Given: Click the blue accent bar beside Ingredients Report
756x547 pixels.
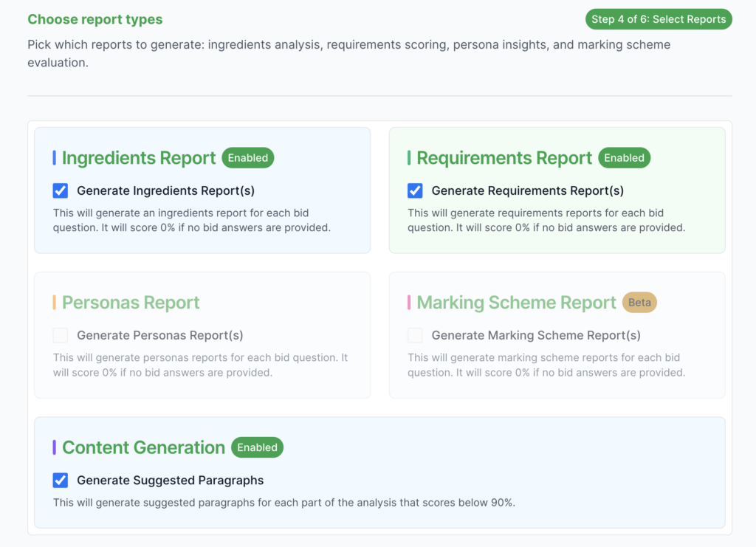Looking at the screenshot, I should (55, 158).
